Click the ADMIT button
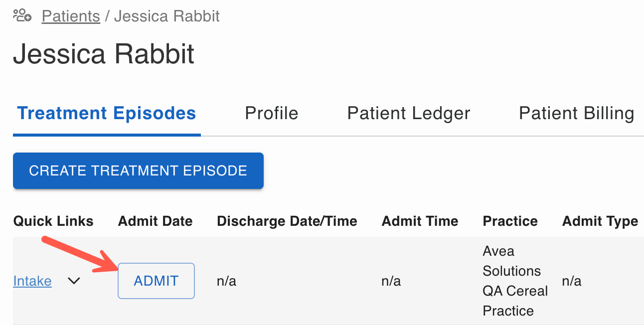Viewport: 644px width, 325px height. pyautogui.click(x=156, y=281)
